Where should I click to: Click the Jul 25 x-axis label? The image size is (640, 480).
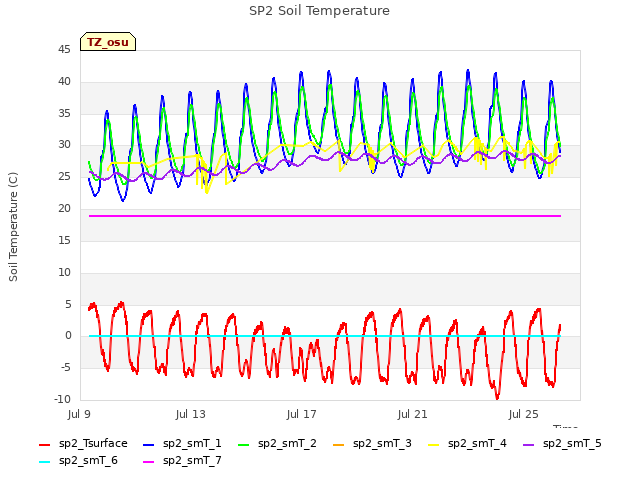click(x=524, y=415)
